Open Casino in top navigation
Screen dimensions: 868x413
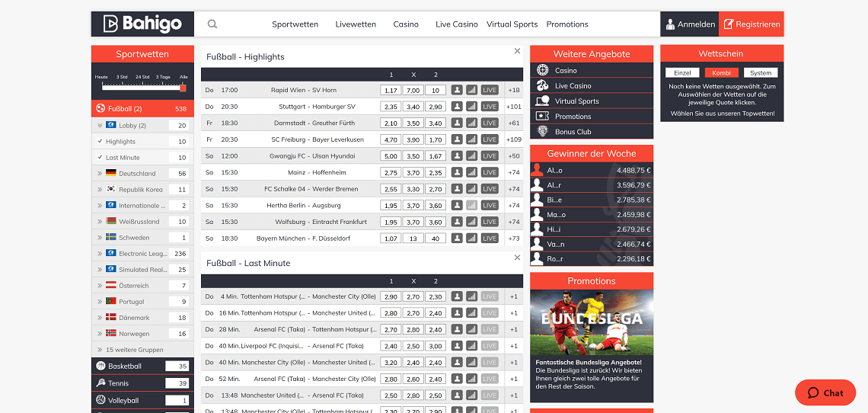(406, 24)
